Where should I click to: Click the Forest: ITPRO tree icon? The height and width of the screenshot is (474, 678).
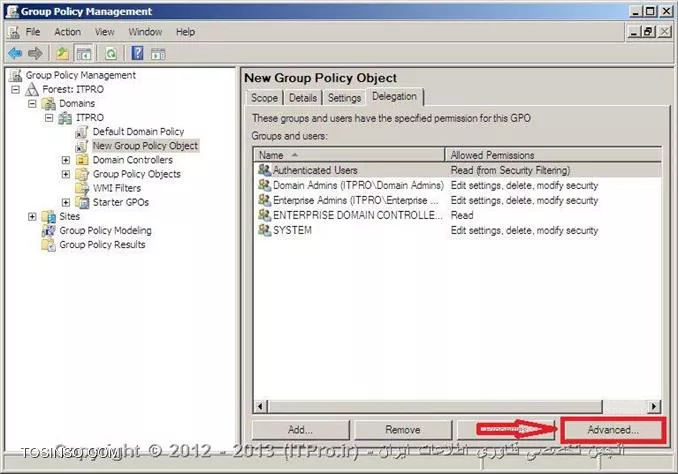click(32, 90)
